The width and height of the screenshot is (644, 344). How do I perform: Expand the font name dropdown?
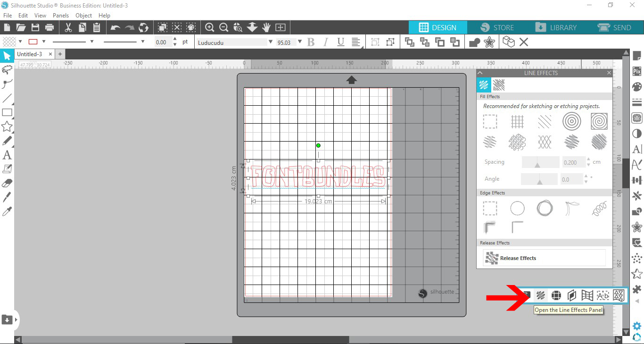[270, 42]
